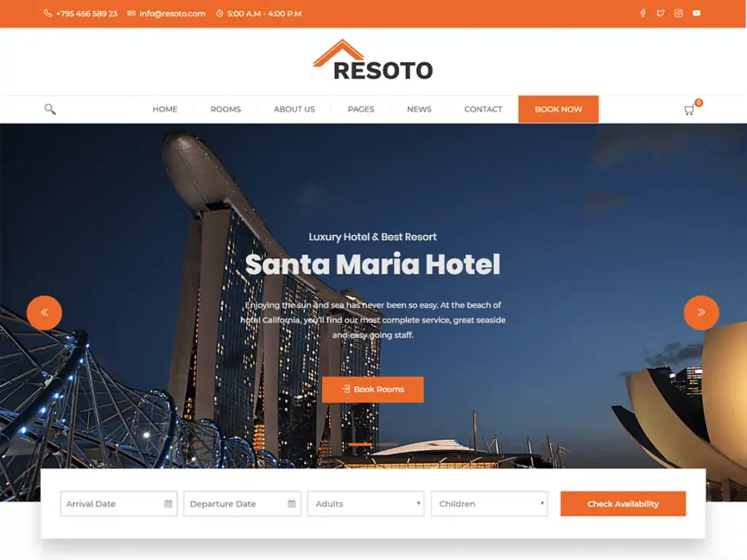Viewport: 747px width, 560px height.
Task: Select the orange slider indicator dash
Action: pyautogui.click(x=360, y=444)
